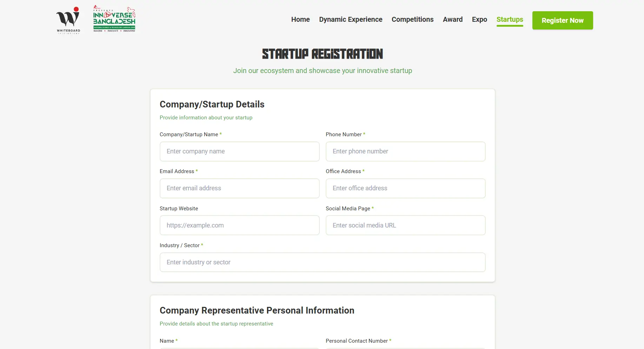
Task: Click the Email Address input
Action: coord(239,188)
